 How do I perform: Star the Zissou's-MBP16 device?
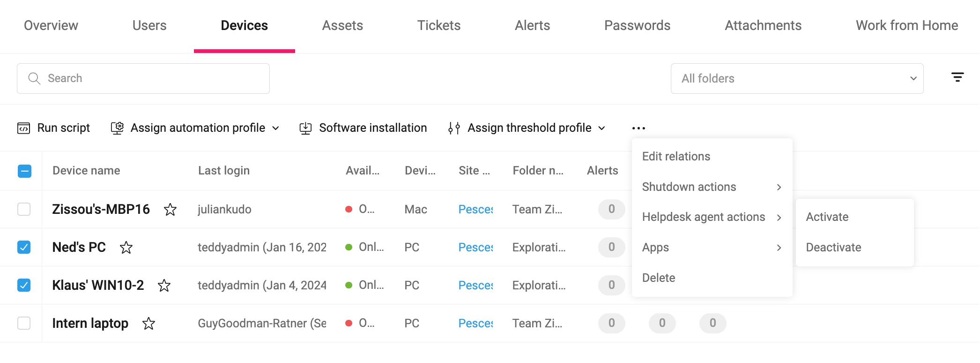click(170, 209)
